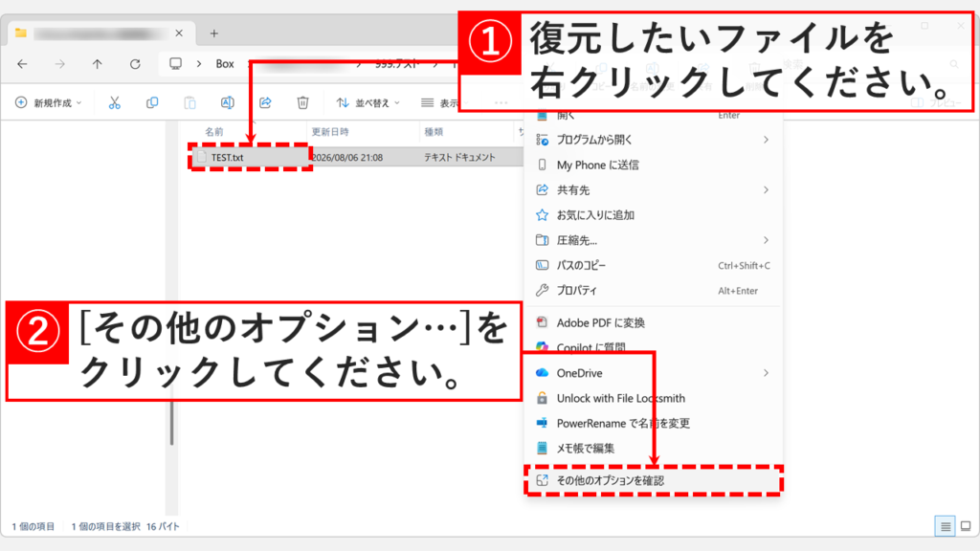Click the Properties wrench icon
This screenshot has width=980, height=551.
click(542, 291)
